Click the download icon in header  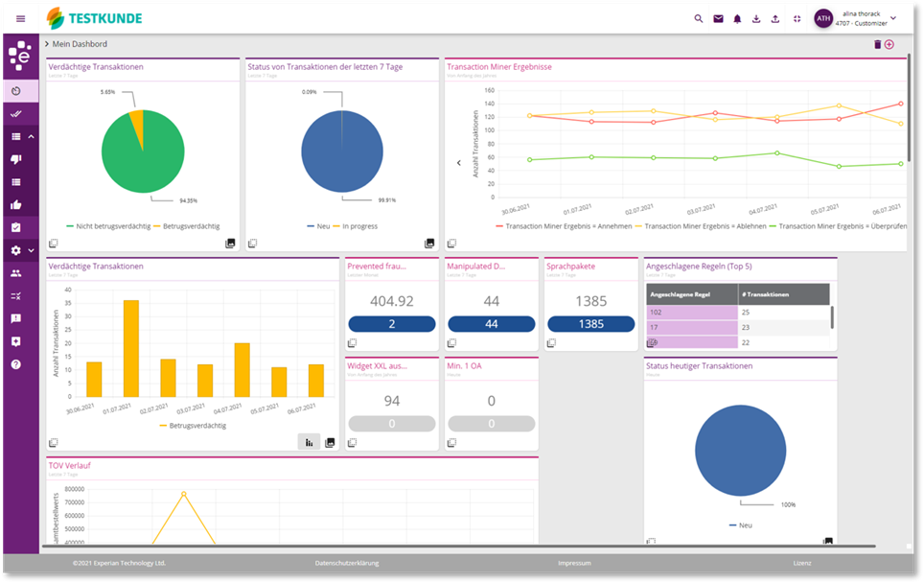(x=756, y=19)
